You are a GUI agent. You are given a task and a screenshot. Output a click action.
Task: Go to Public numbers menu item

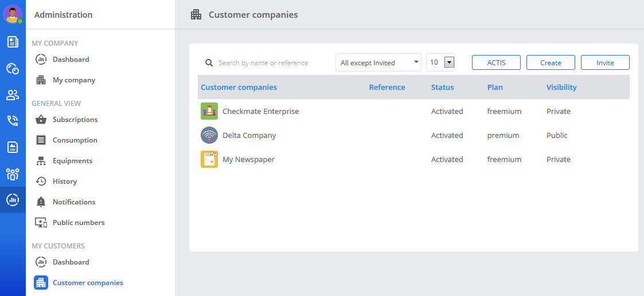point(79,222)
